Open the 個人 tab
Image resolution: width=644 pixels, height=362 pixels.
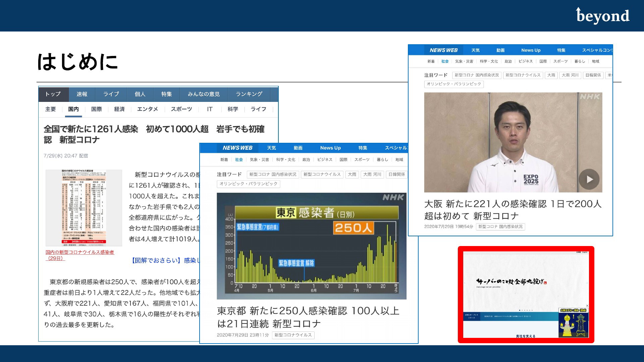point(140,94)
